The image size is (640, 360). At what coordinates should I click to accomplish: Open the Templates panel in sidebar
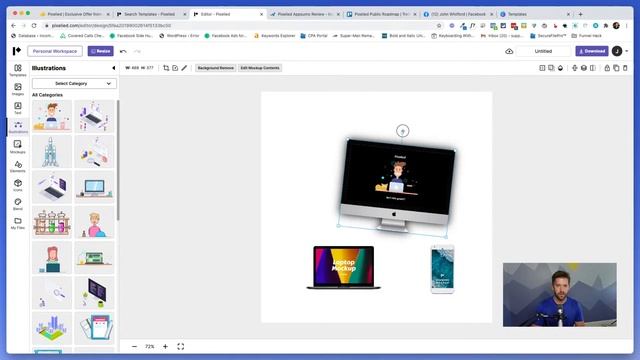click(x=18, y=70)
